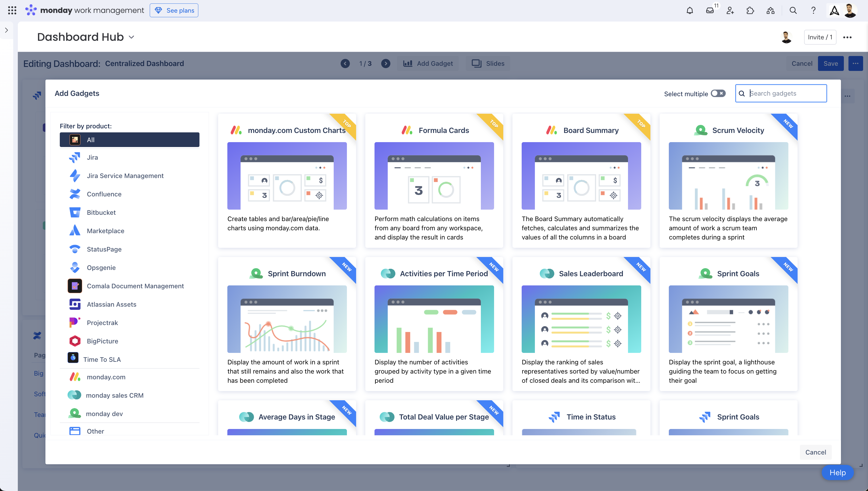Click Time in Status gadget title

pos(591,417)
